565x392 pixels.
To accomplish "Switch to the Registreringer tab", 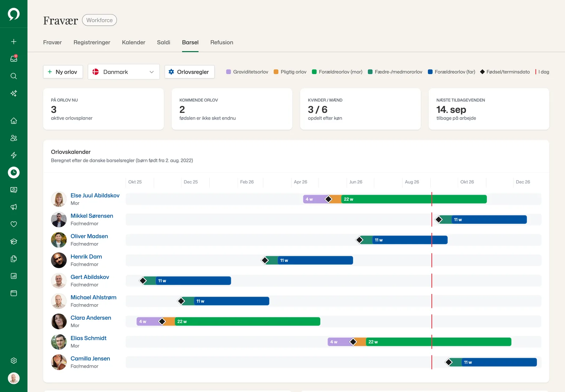I will pos(92,42).
